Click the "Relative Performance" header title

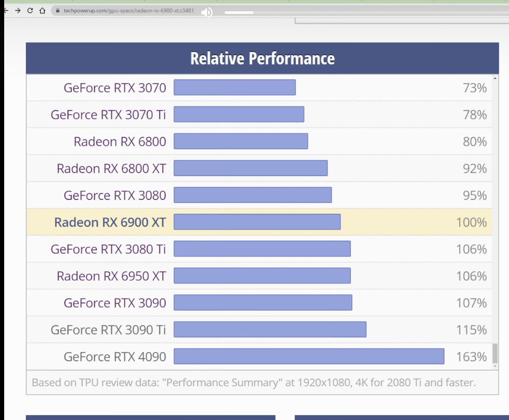(263, 59)
